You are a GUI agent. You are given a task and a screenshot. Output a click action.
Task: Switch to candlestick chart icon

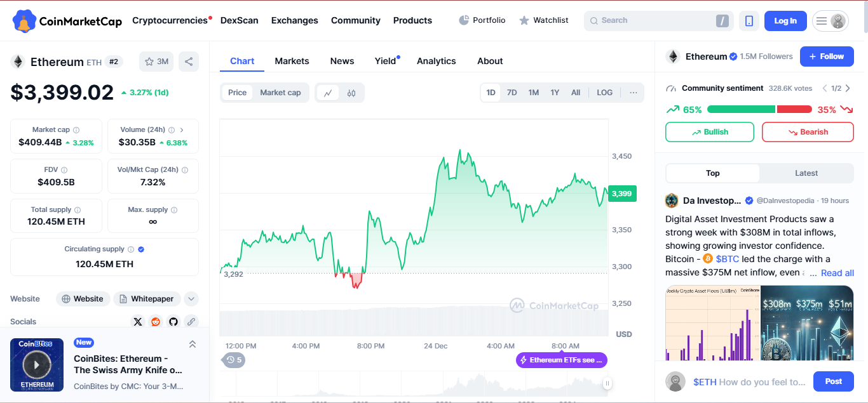351,93
